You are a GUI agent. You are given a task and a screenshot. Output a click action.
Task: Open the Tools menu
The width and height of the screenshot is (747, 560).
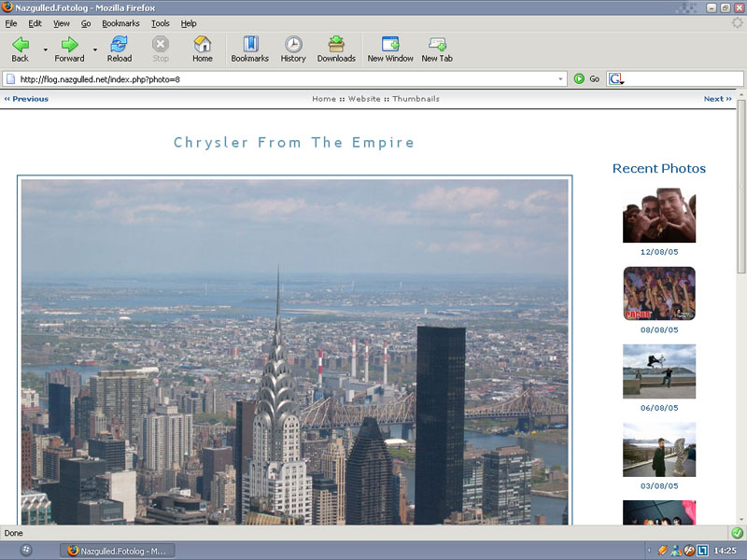pos(160,23)
